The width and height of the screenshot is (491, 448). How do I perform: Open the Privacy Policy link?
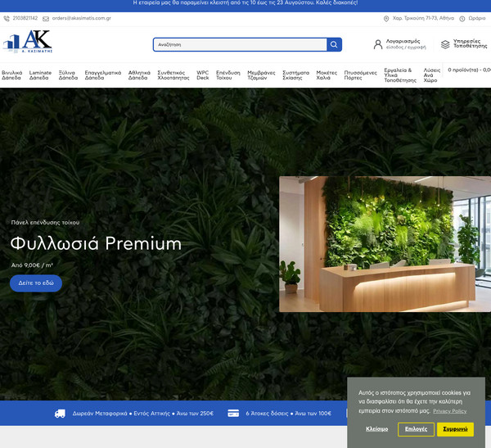pos(449,411)
